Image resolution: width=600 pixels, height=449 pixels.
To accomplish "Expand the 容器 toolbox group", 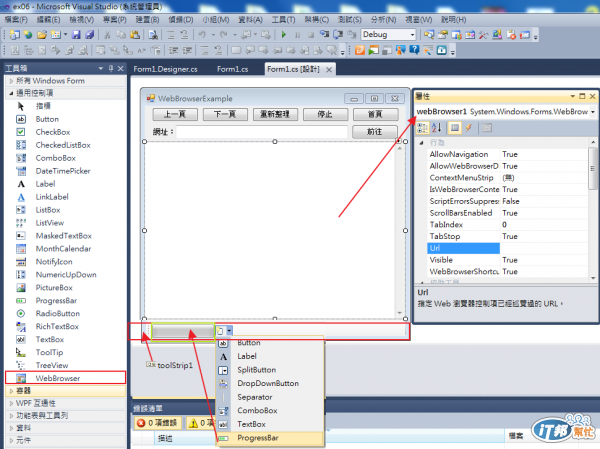I will pyautogui.click(x=11, y=391).
